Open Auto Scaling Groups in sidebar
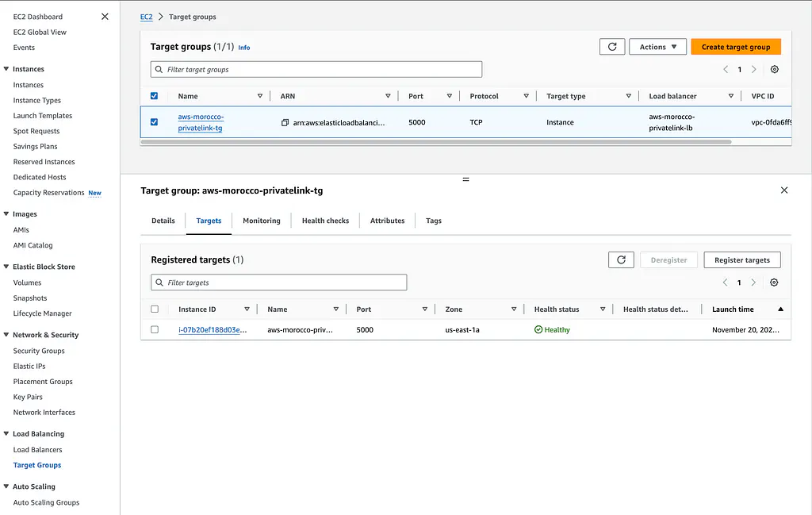812x515 pixels. [46, 502]
